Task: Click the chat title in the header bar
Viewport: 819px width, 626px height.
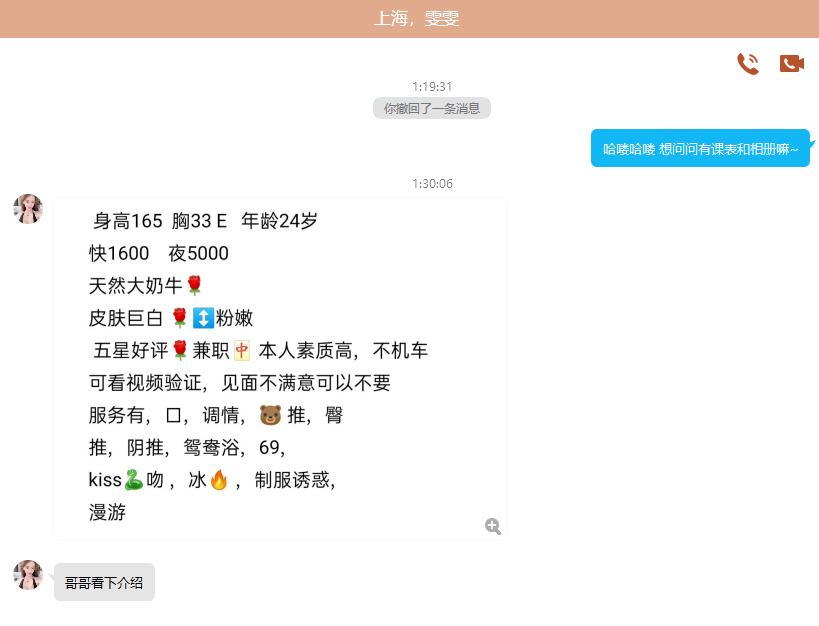Action: pos(416,18)
